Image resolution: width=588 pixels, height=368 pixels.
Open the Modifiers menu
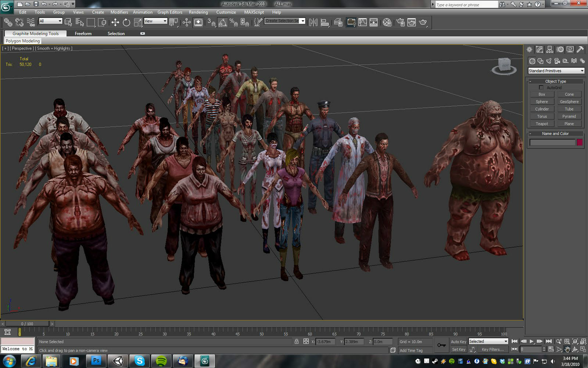(x=119, y=12)
